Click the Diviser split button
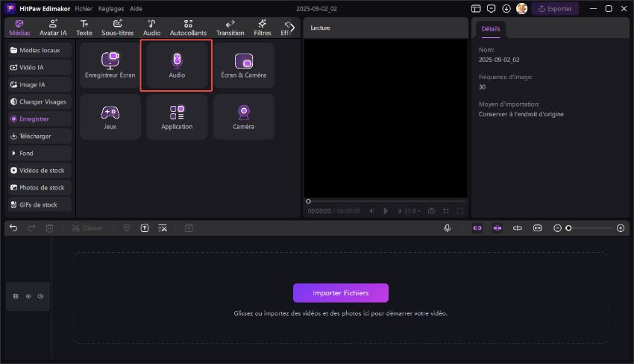634x364 pixels. [x=87, y=228]
